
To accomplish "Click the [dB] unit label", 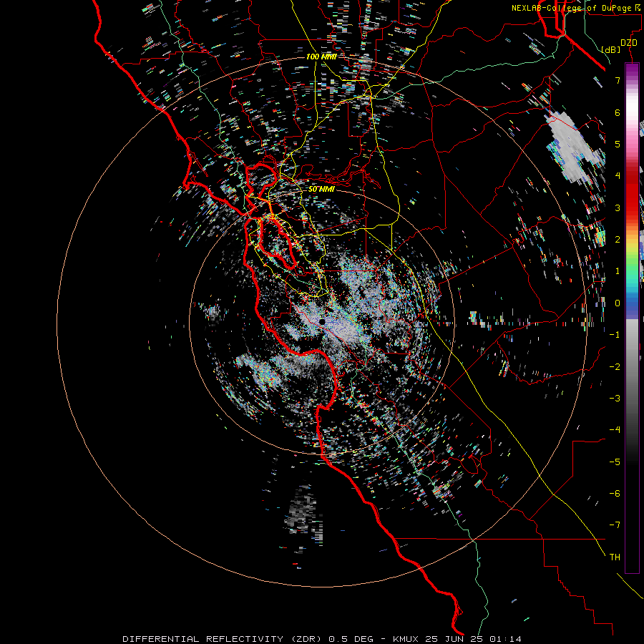I will (610, 49).
